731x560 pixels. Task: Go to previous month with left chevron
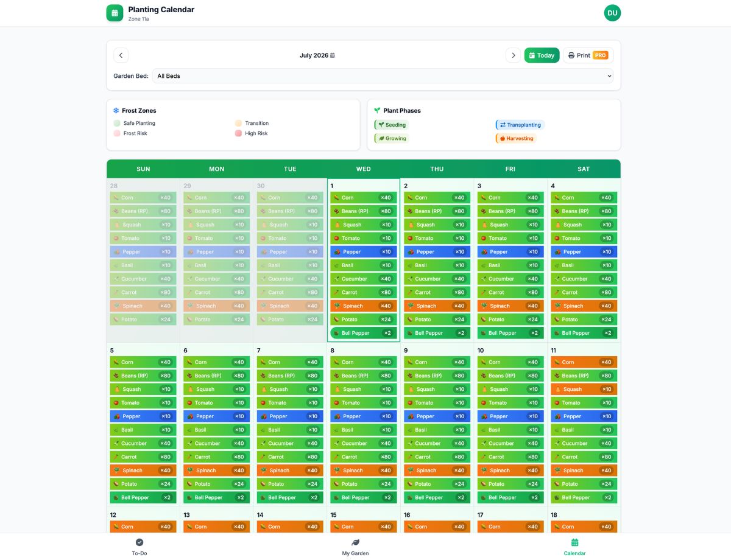point(121,55)
